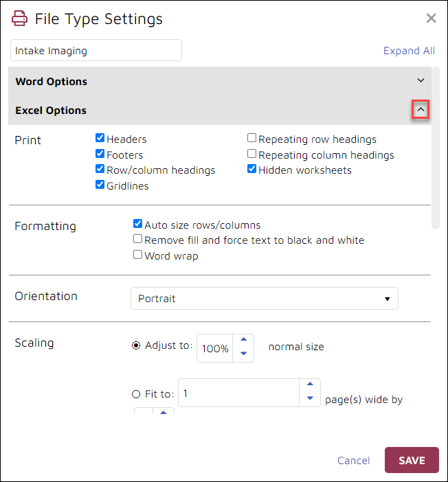Collapse the Excel Options section chevron
The height and width of the screenshot is (482, 448).
click(421, 109)
